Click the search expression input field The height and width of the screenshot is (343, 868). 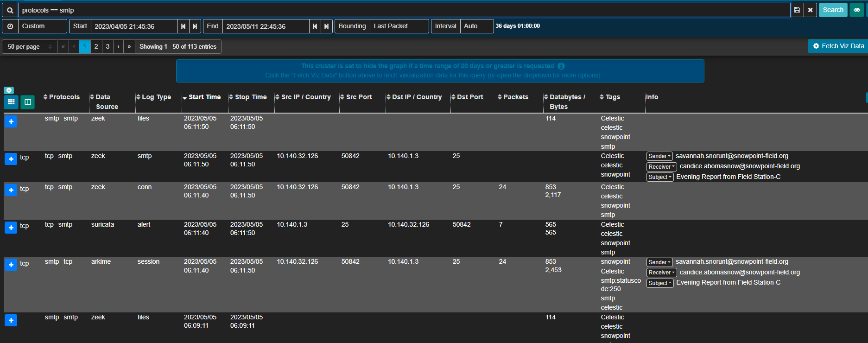pyautogui.click(x=404, y=10)
